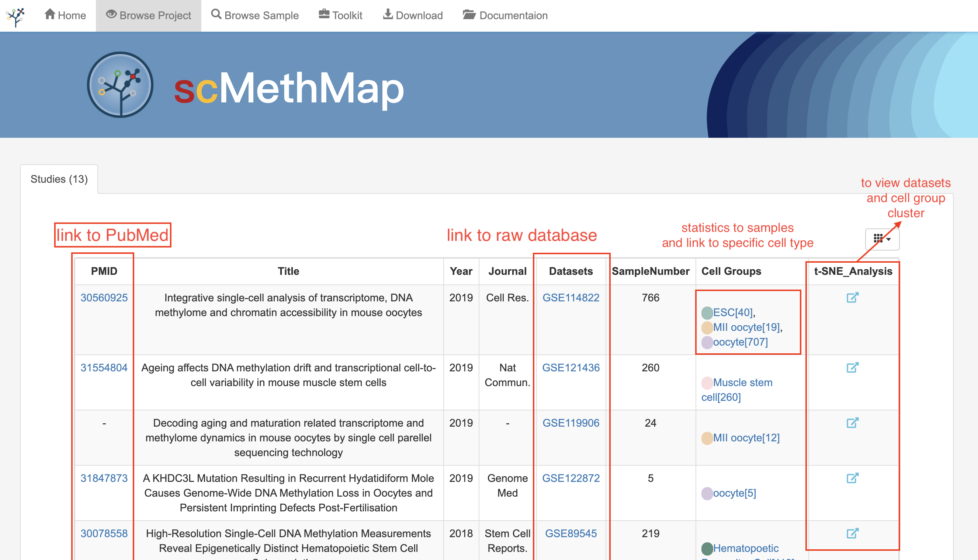978x560 pixels.
Task: Open the Documentaion page
Action: click(505, 15)
